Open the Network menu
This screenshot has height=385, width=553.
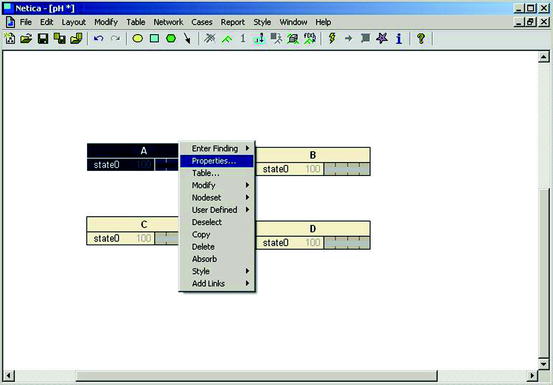[168, 22]
